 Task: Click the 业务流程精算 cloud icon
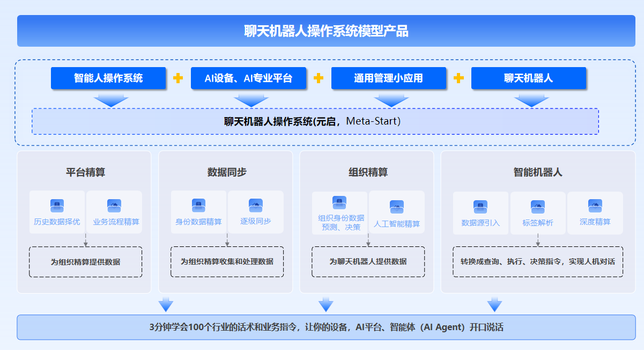pyautogui.click(x=114, y=206)
